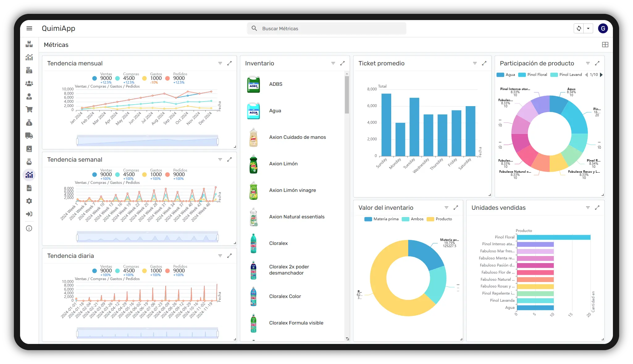Viewport: 633px width, 364px height.
Task: Select the ADBS inventory item
Action: [x=292, y=84]
